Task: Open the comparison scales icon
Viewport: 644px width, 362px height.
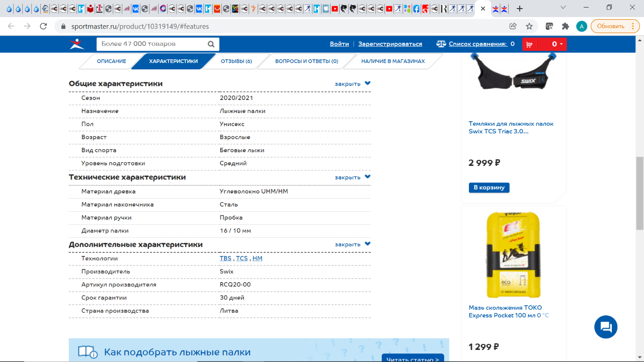Action: click(x=441, y=44)
